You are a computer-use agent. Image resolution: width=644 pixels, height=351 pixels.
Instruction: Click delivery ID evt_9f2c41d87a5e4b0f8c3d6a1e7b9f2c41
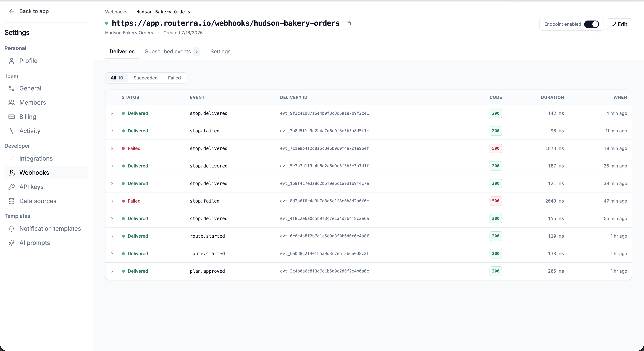point(324,113)
